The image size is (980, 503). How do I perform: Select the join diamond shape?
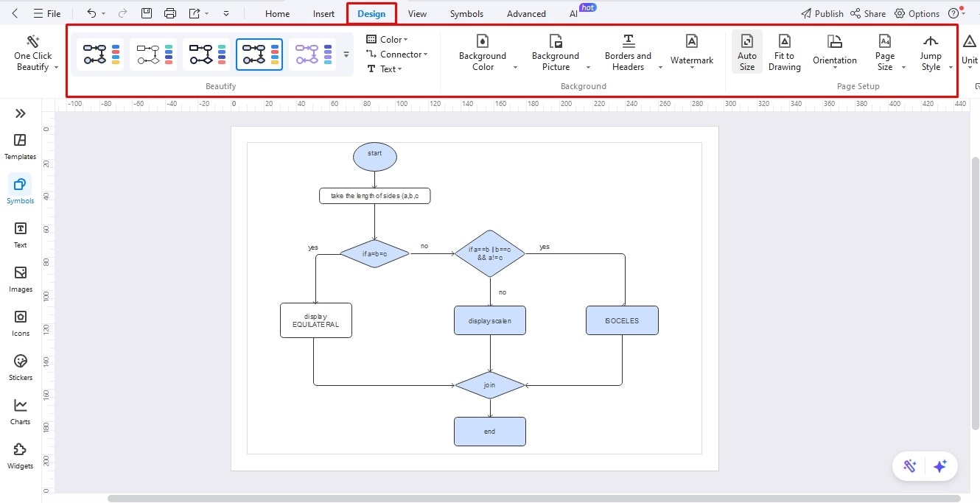(490, 385)
